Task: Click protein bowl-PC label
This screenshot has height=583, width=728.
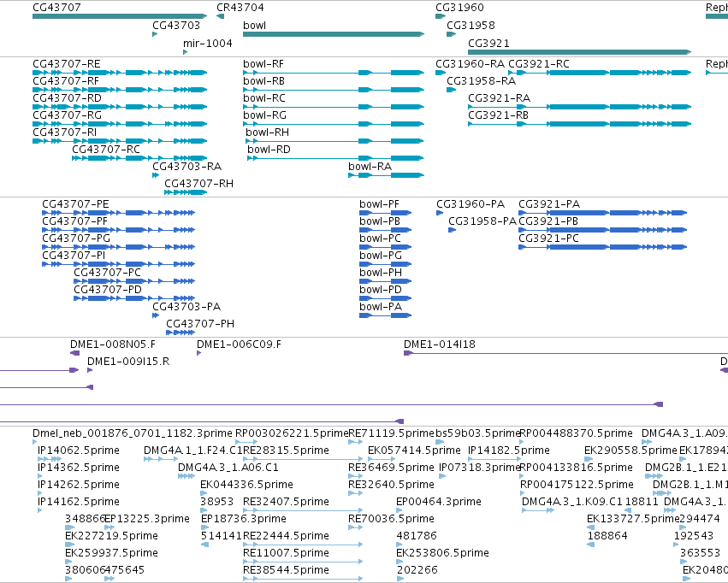Action: [380, 238]
